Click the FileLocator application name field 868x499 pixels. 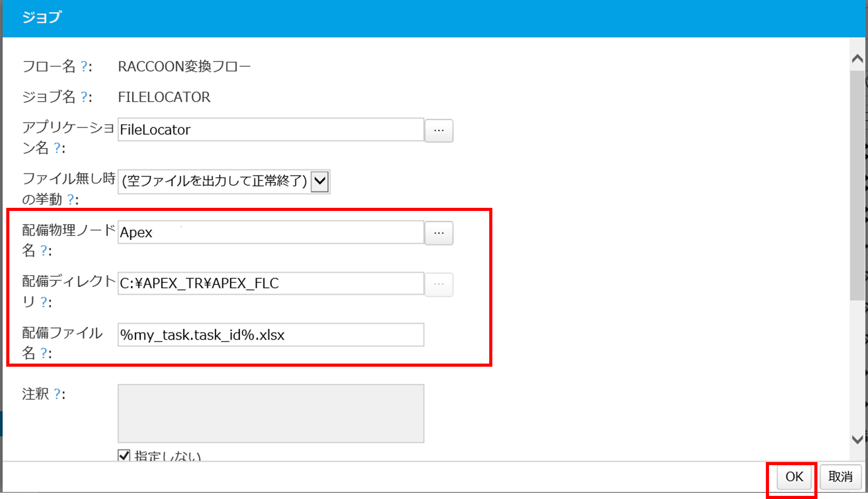[271, 129]
